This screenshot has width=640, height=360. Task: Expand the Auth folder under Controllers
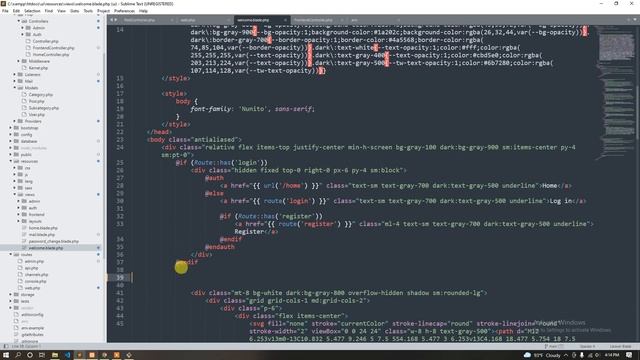[x=22, y=34]
